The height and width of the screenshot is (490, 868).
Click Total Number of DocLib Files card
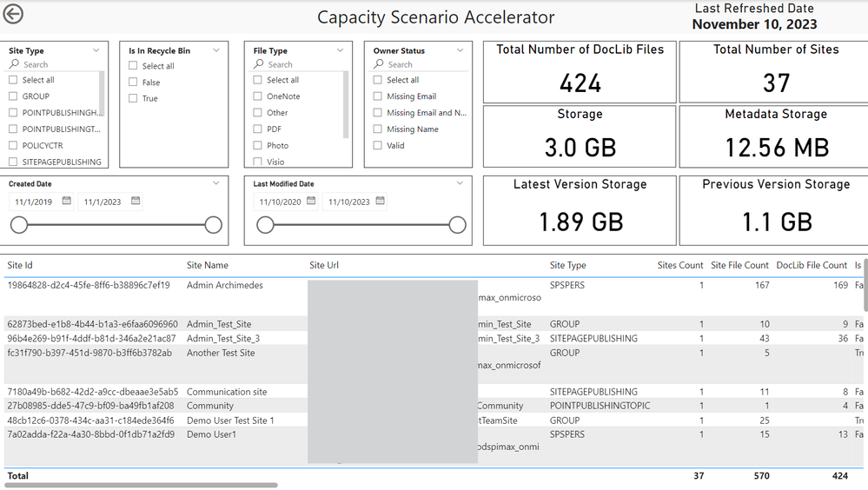580,72
